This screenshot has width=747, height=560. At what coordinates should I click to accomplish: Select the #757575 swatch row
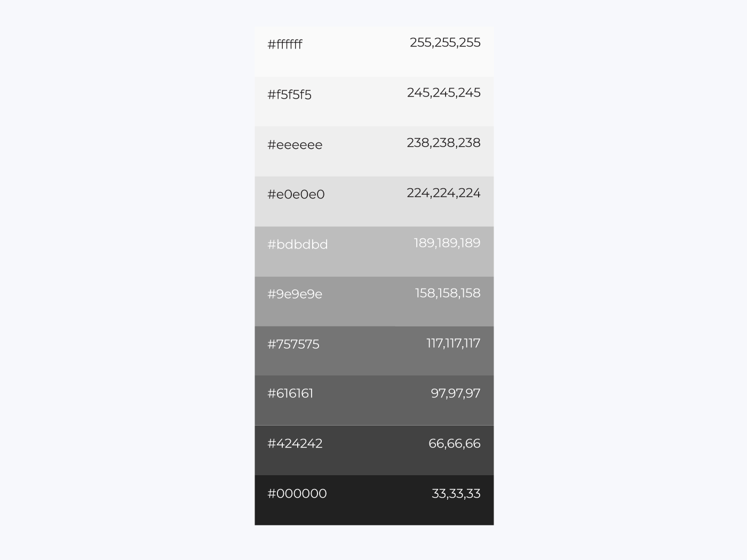point(374,351)
